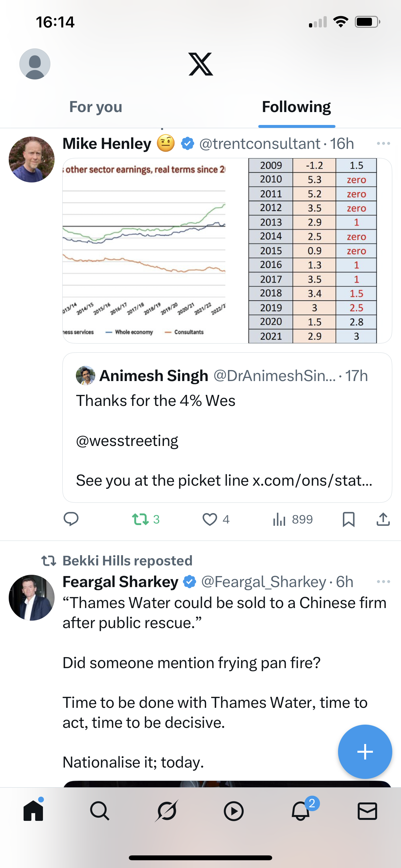Open the earnings chart image
The image size is (401, 868).
[x=144, y=251]
